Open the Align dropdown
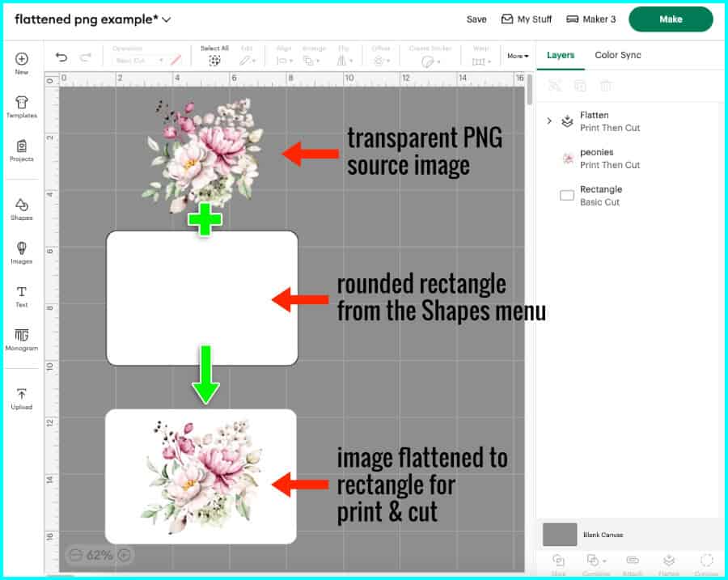Image resolution: width=728 pixels, height=580 pixels. tap(284, 61)
